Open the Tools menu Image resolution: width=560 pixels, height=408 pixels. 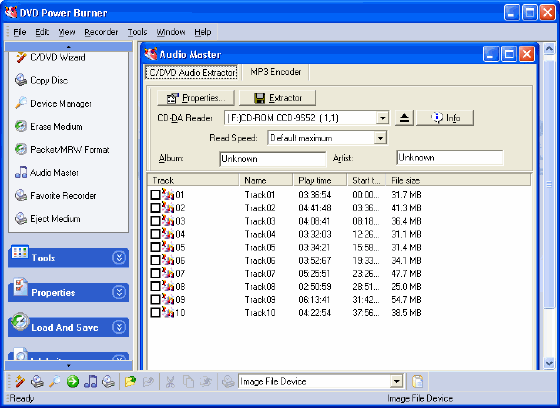[138, 32]
